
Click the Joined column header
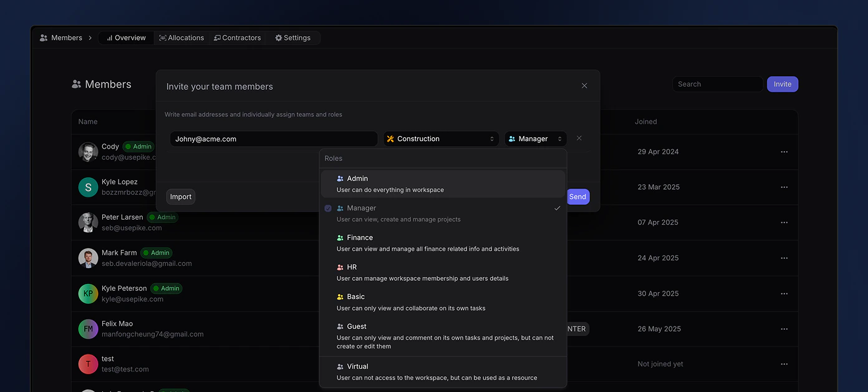pyautogui.click(x=646, y=122)
